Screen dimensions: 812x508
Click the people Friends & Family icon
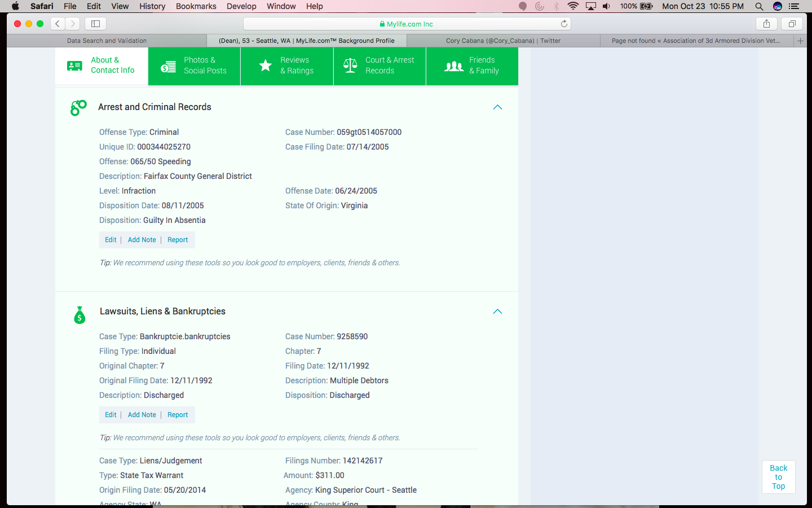pyautogui.click(x=454, y=66)
